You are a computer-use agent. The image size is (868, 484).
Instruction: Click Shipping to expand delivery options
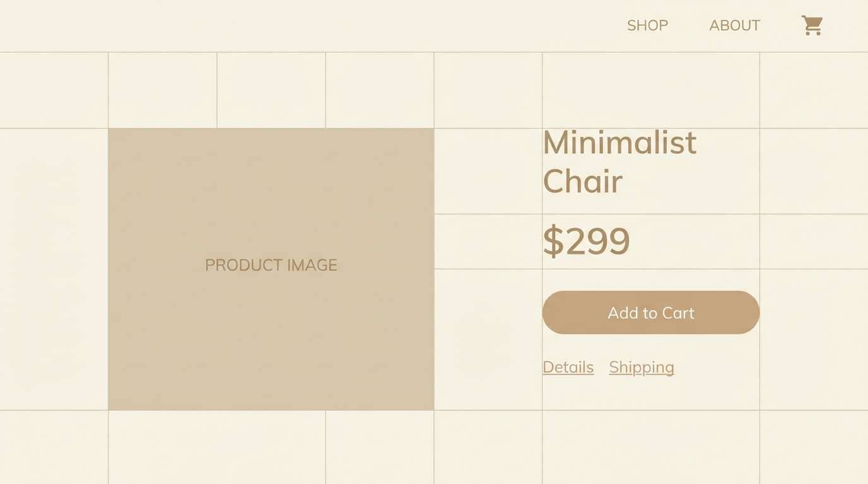pyautogui.click(x=641, y=367)
